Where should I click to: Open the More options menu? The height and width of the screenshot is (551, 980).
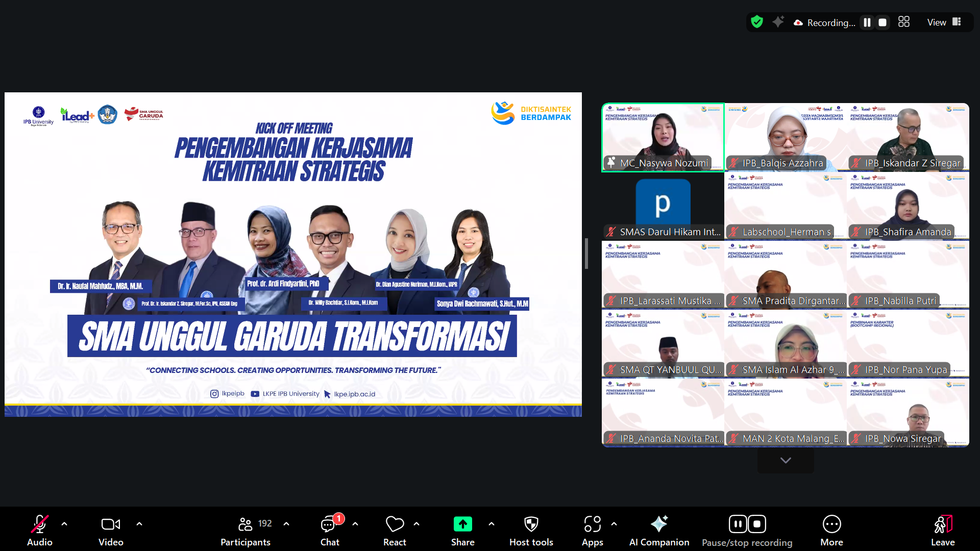[x=832, y=531]
